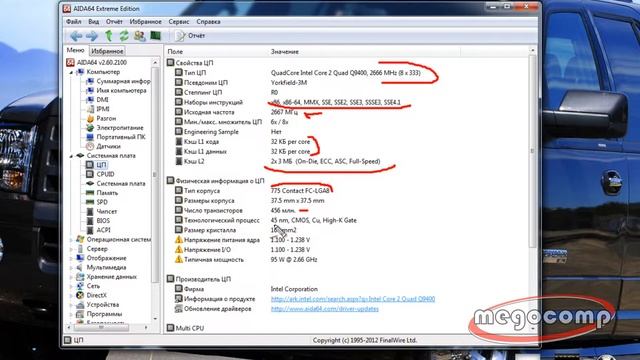Click the Разгон flame icon

click(90, 118)
